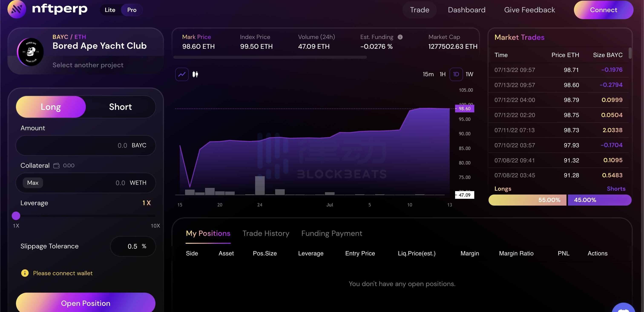
Task: Click the Market Trades scrollbar
Action: (630, 53)
